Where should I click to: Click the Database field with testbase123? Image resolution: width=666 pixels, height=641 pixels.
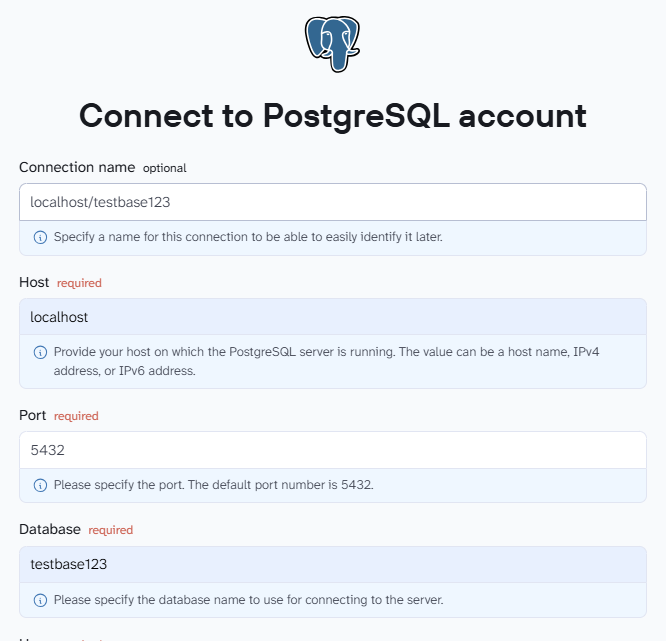pyautogui.click(x=333, y=564)
